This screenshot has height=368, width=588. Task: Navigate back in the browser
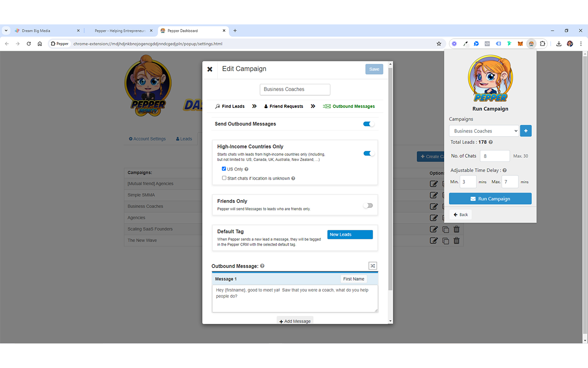pos(6,44)
